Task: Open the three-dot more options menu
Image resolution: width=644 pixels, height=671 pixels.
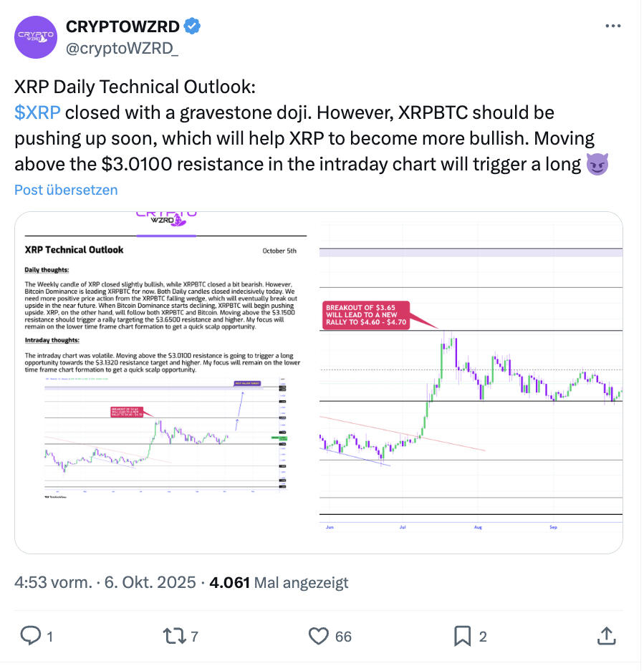Action: (x=613, y=26)
